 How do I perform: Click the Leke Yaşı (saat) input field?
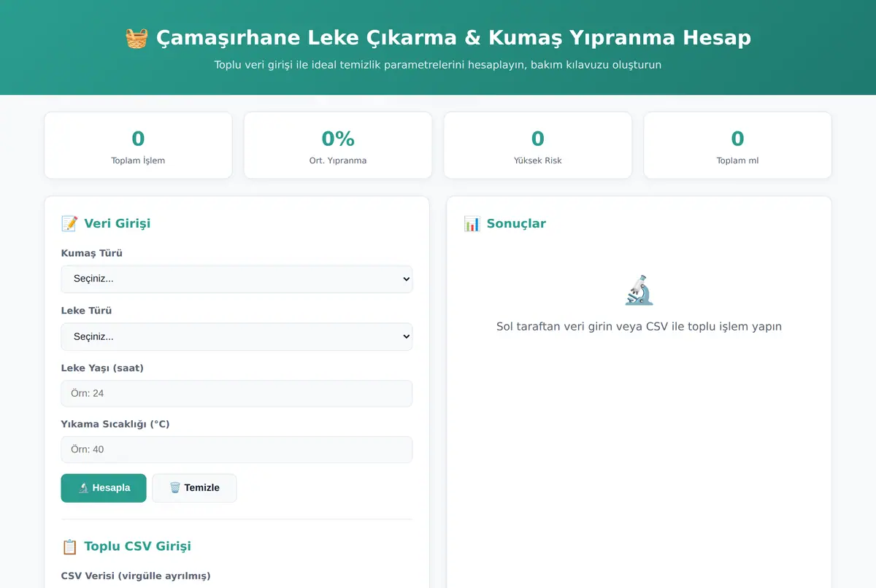237,393
